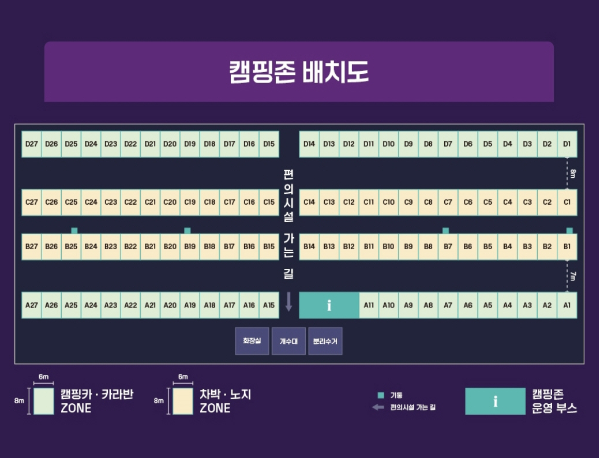
Task: Select campsite D15
Action: click(x=269, y=144)
